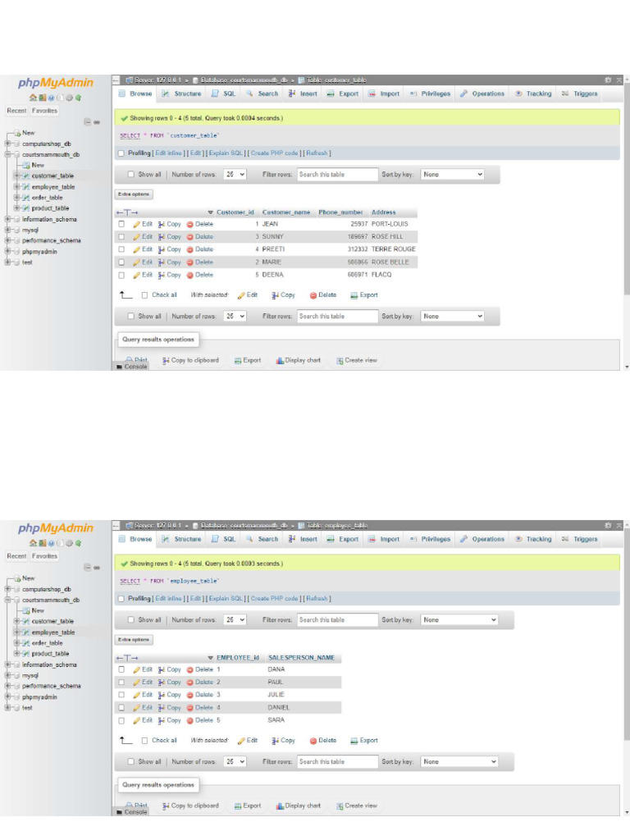The width and height of the screenshot is (630, 840).
Task: Click the red Delete icon for PREETI row
Action: tap(189, 249)
